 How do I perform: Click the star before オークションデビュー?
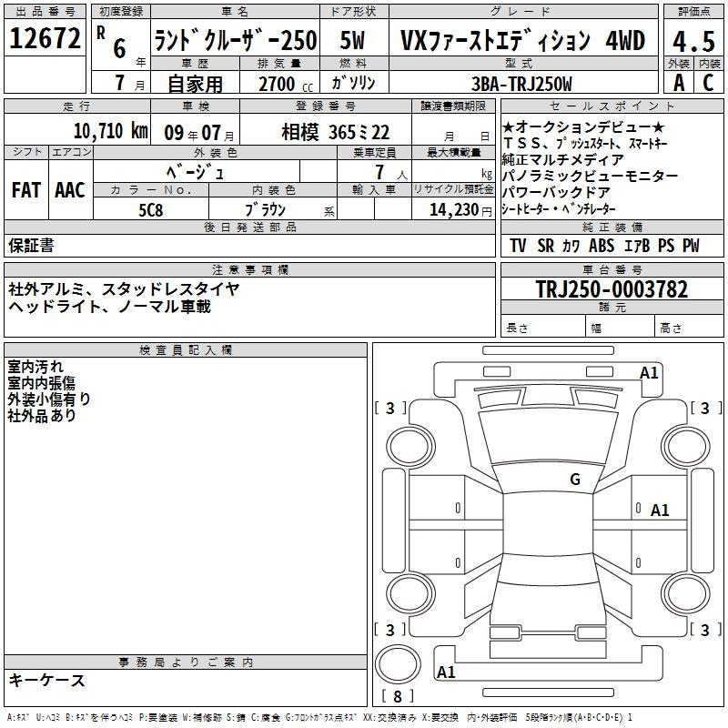(508, 127)
